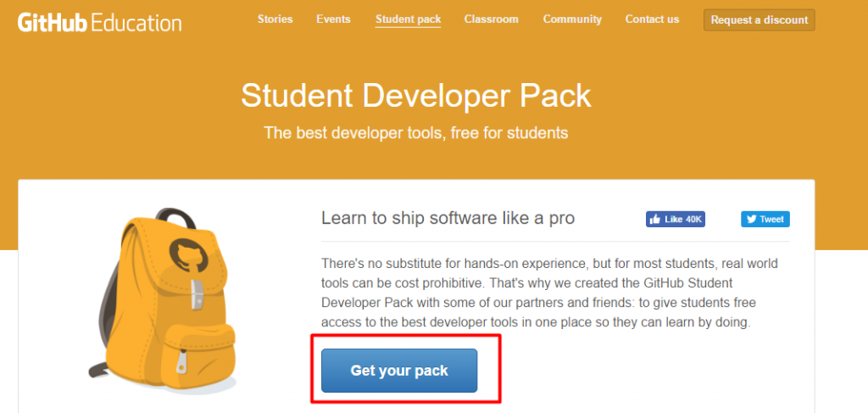
Task: Open Contact us in the navigation
Action: [x=652, y=20]
